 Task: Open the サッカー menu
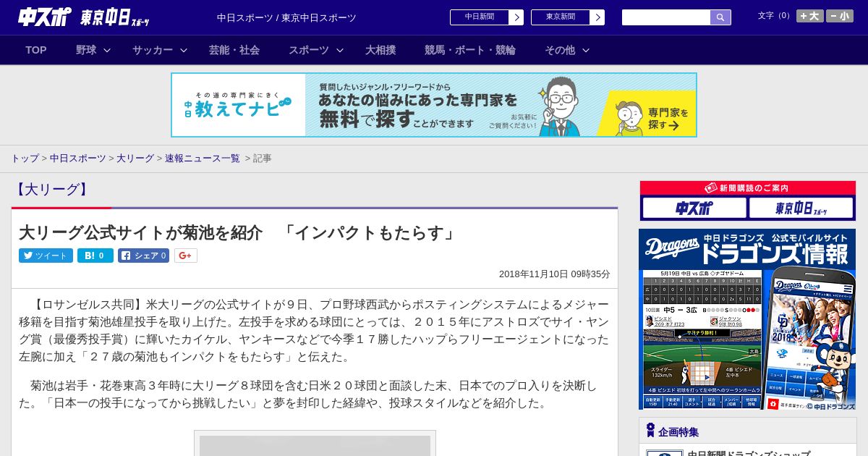pos(153,50)
